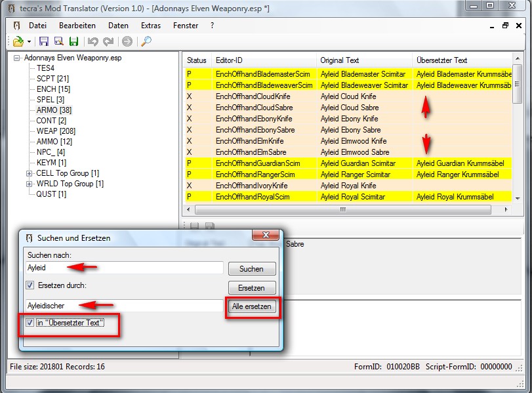The width and height of the screenshot is (532, 393).
Task: Click the redo arrow toolbar icon
Action: coord(108,41)
